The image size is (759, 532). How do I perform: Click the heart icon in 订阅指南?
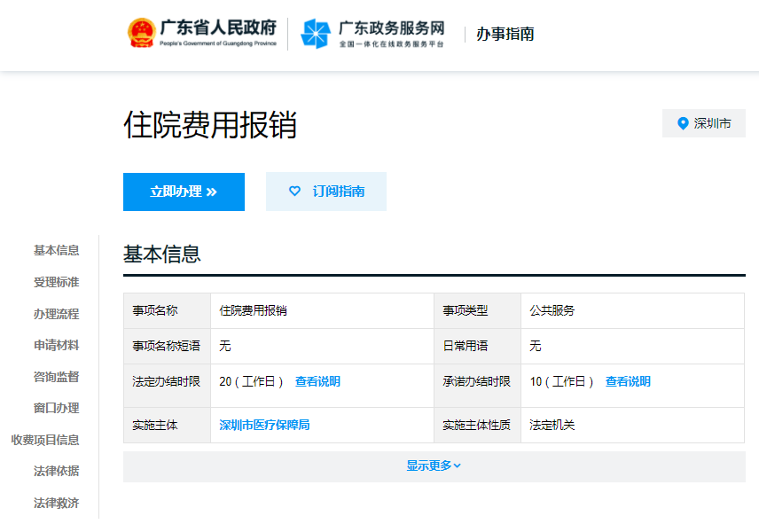295,192
